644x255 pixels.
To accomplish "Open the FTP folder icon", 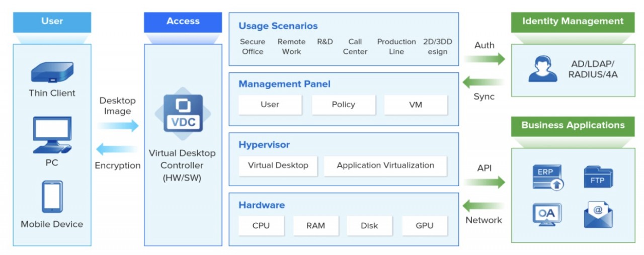I will coord(598,177).
